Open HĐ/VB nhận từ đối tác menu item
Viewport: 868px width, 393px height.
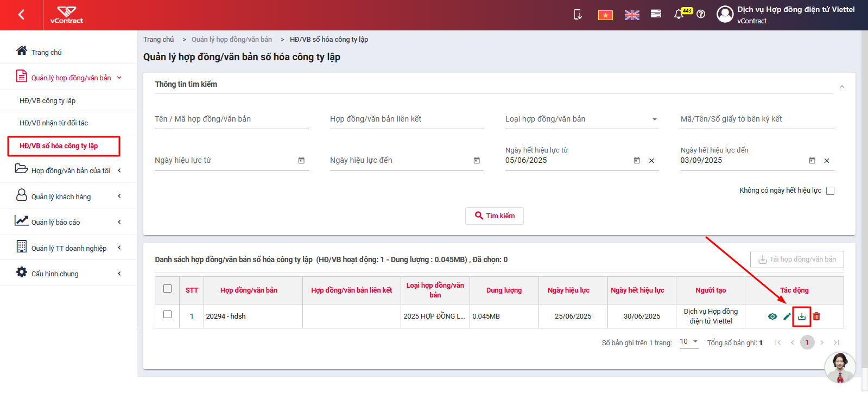[54, 123]
